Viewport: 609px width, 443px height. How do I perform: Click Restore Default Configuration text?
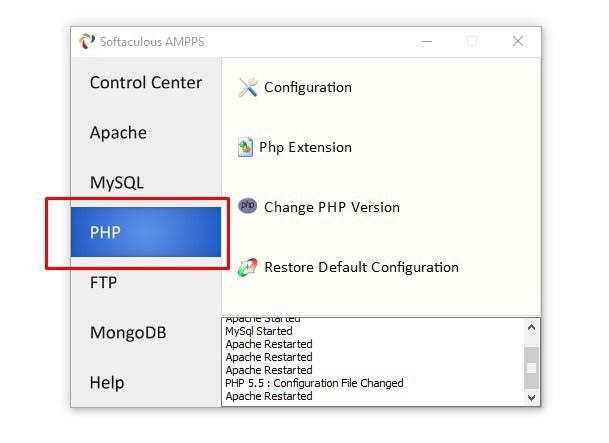click(x=361, y=267)
